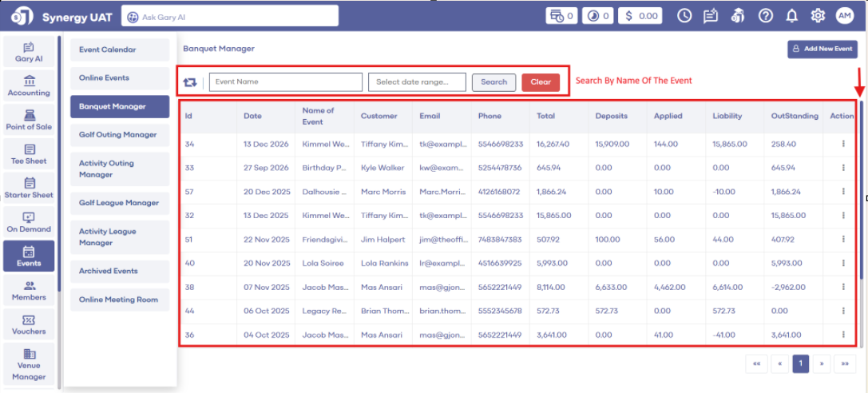
Task: Click the red Clear button
Action: (x=541, y=82)
